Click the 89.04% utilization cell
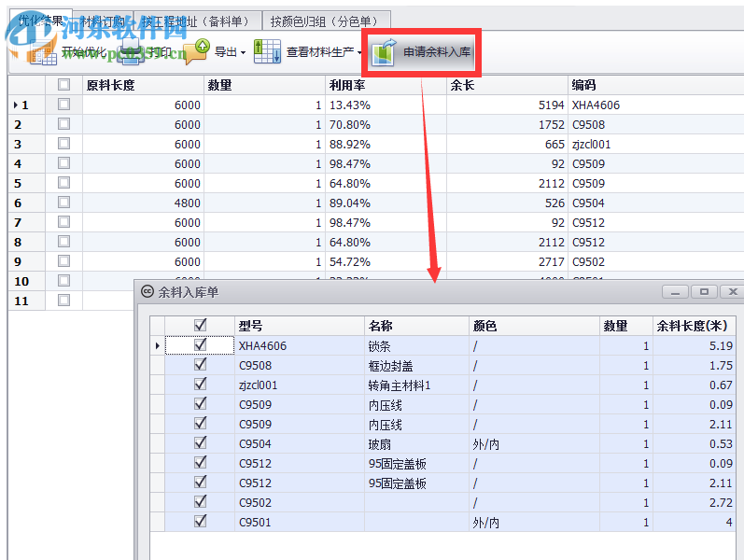The image size is (744, 560). pos(386,203)
